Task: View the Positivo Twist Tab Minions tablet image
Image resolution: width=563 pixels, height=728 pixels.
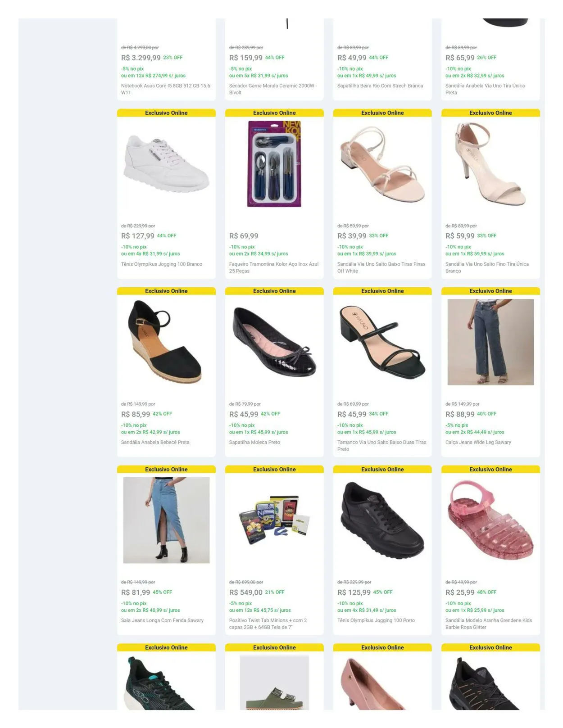Action: tap(274, 520)
